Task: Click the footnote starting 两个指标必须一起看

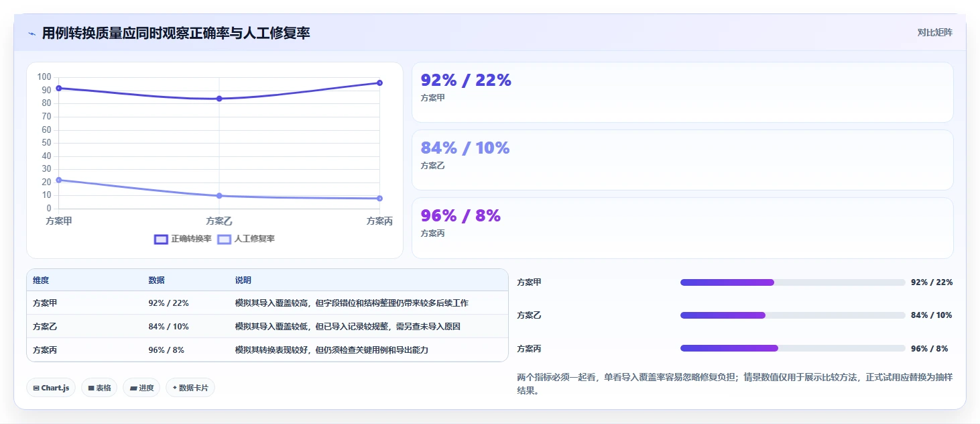Action: click(735, 384)
